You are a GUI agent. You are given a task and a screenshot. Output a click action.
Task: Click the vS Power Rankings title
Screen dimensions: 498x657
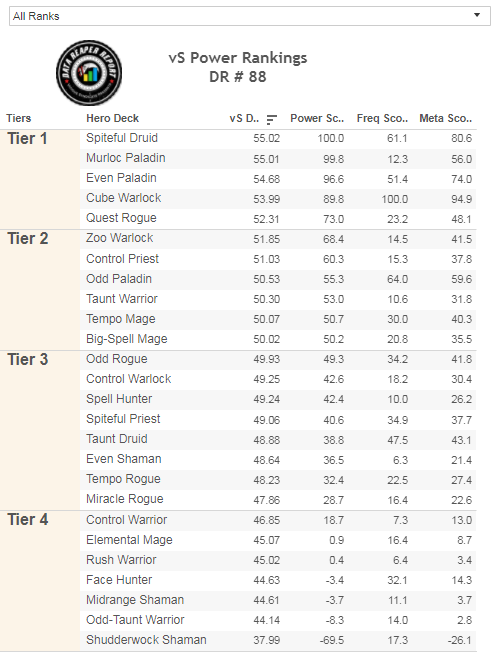[x=238, y=58]
